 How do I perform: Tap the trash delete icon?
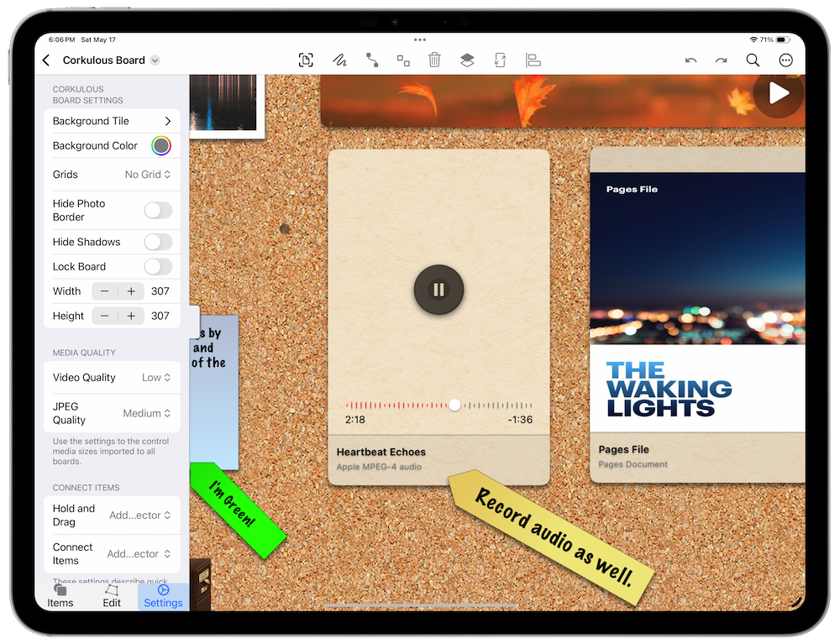pos(434,60)
